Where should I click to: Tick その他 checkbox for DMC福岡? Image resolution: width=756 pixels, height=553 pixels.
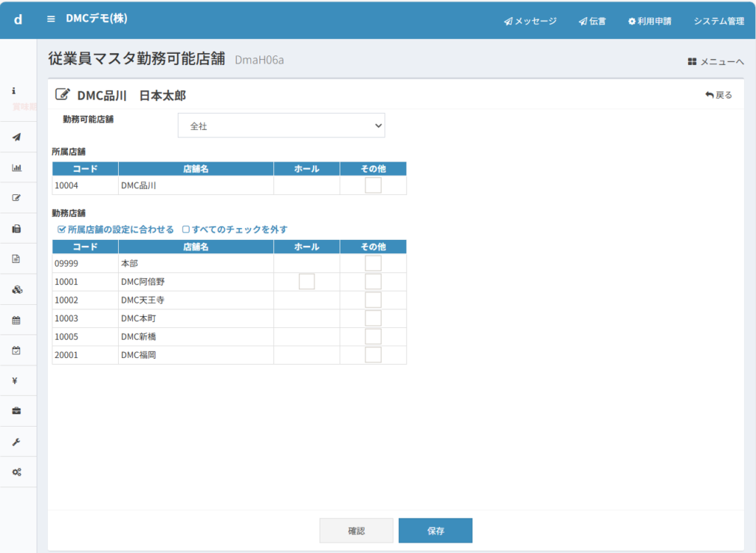(x=373, y=355)
